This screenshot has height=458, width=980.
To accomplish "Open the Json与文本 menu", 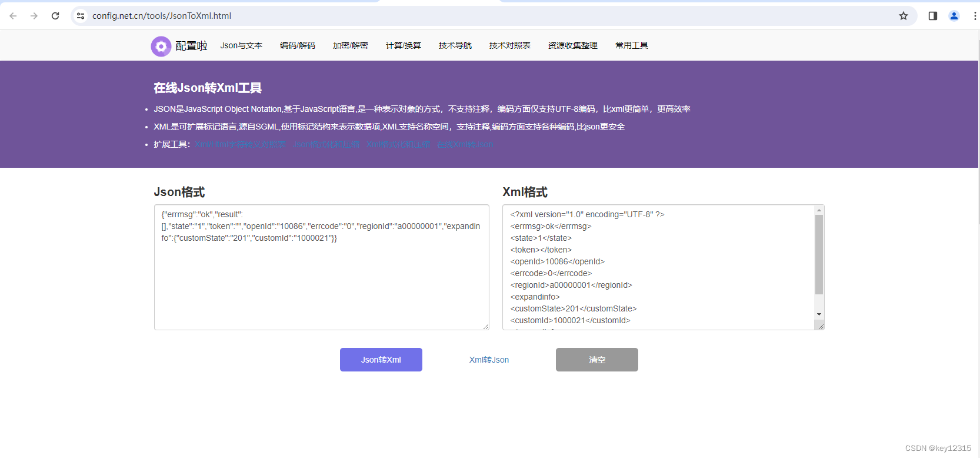I will pyautogui.click(x=241, y=45).
